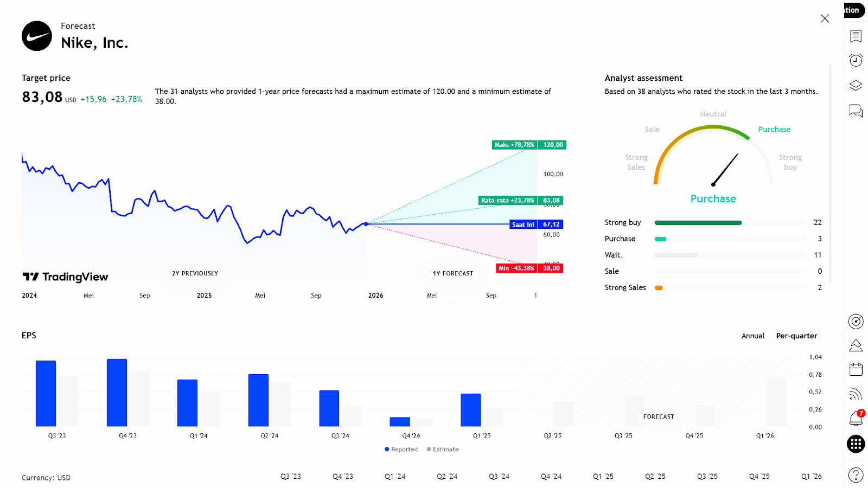Open the alerts alarm clock icon
The width and height of the screenshot is (868, 488).
[x=856, y=60]
